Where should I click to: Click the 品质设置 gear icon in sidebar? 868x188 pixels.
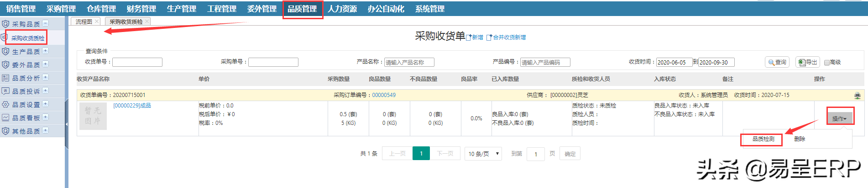coord(5,104)
